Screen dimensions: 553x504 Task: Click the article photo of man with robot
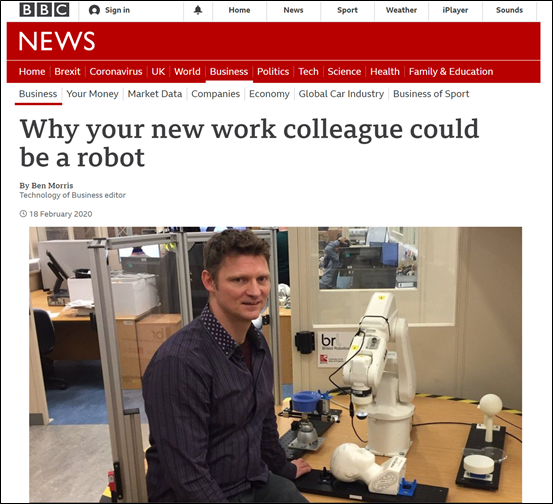(275, 364)
